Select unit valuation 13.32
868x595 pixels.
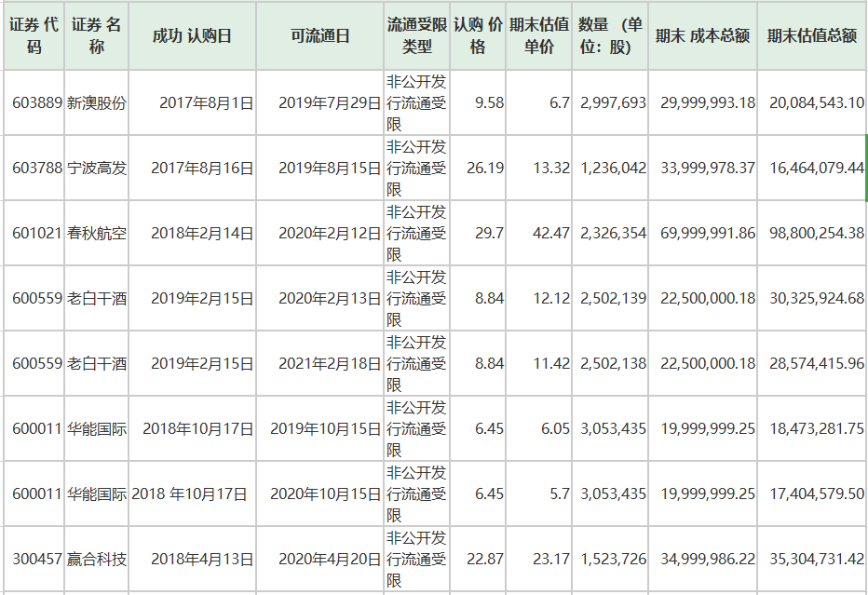(x=551, y=168)
